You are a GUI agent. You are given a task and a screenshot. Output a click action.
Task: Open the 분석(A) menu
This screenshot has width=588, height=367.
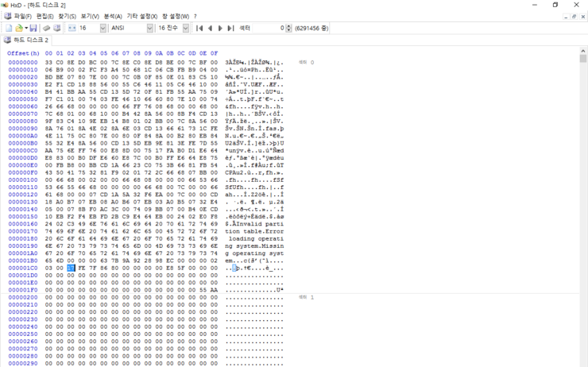(x=113, y=16)
